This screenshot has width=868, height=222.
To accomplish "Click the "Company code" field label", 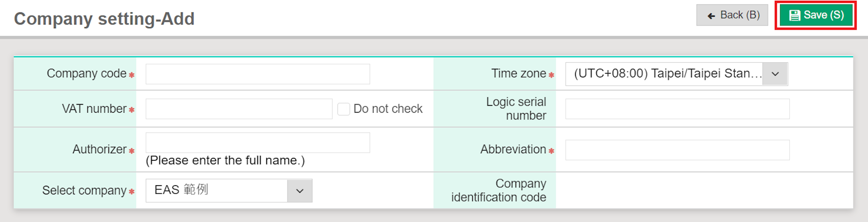I will 87,74.
